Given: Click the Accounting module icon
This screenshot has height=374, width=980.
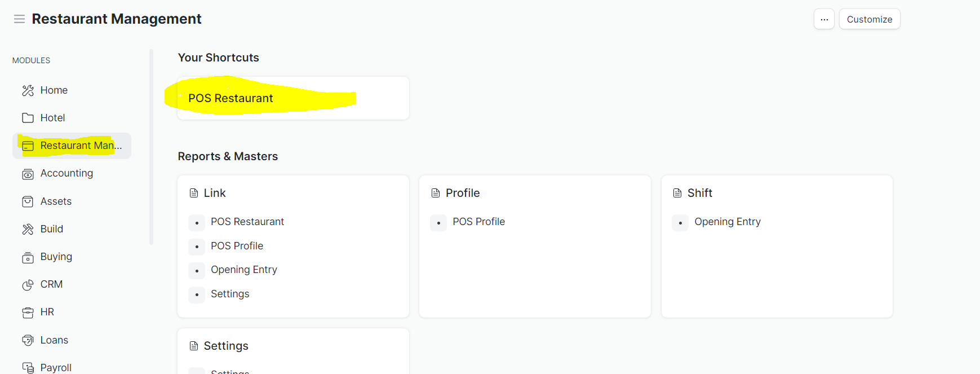Looking at the screenshot, I should coord(28,174).
